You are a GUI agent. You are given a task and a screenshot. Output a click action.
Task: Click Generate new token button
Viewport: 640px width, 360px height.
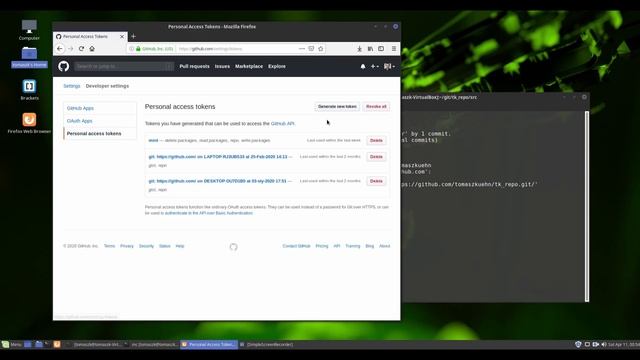coord(337,107)
